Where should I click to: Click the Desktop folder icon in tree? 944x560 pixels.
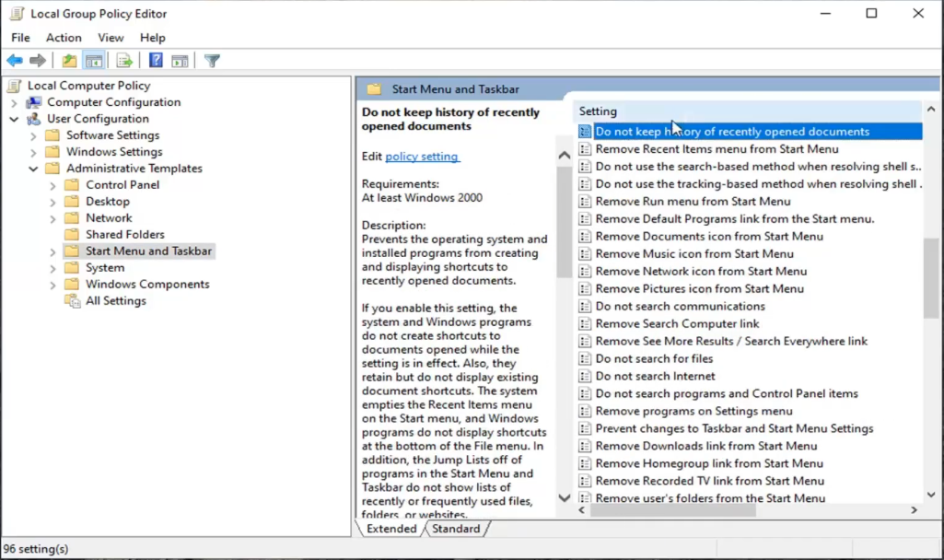pyautogui.click(x=72, y=201)
